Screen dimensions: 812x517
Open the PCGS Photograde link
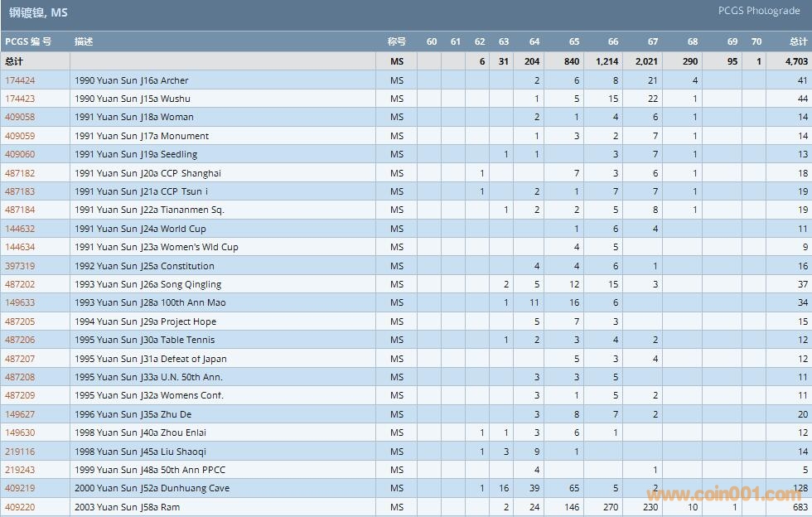tap(759, 11)
